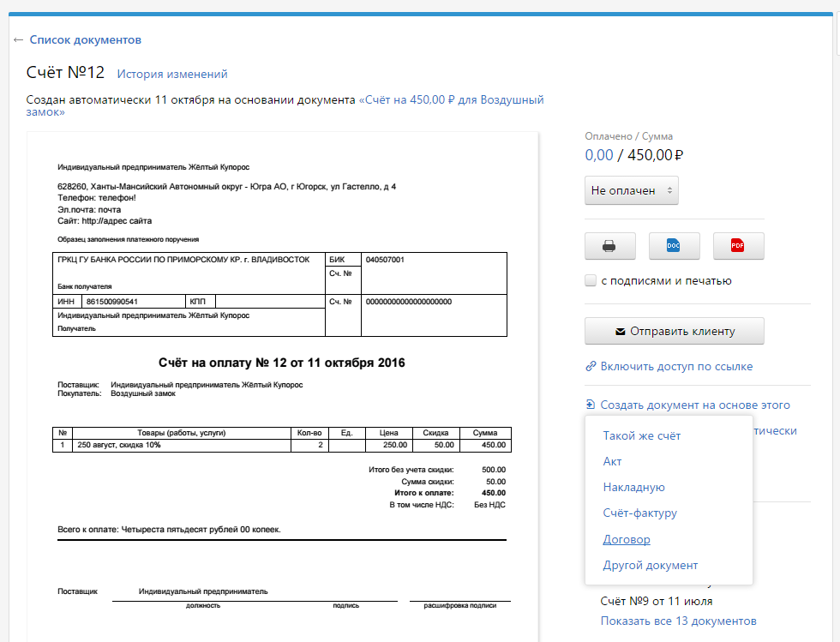The image size is (840, 642).
Task: Click the paid amount '0,00' link
Action: point(599,155)
